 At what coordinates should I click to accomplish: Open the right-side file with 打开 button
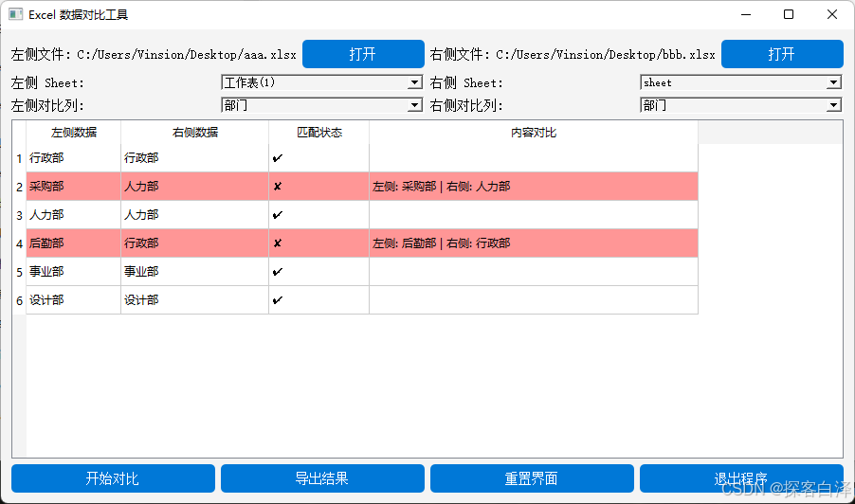[x=782, y=54]
